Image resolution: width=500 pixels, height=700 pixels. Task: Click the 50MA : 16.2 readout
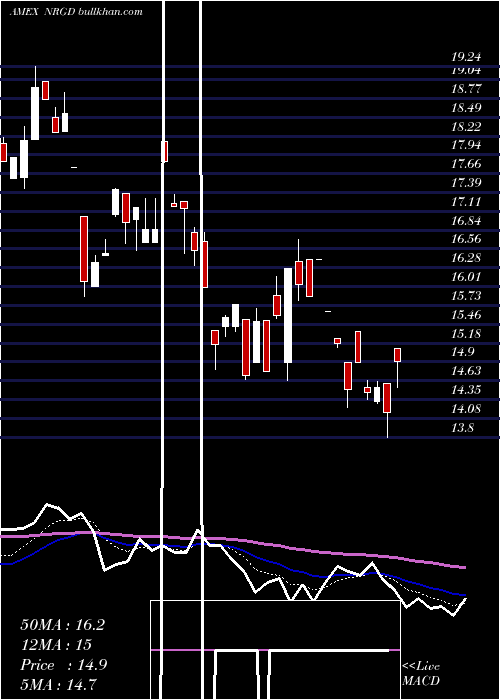[62, 625]
